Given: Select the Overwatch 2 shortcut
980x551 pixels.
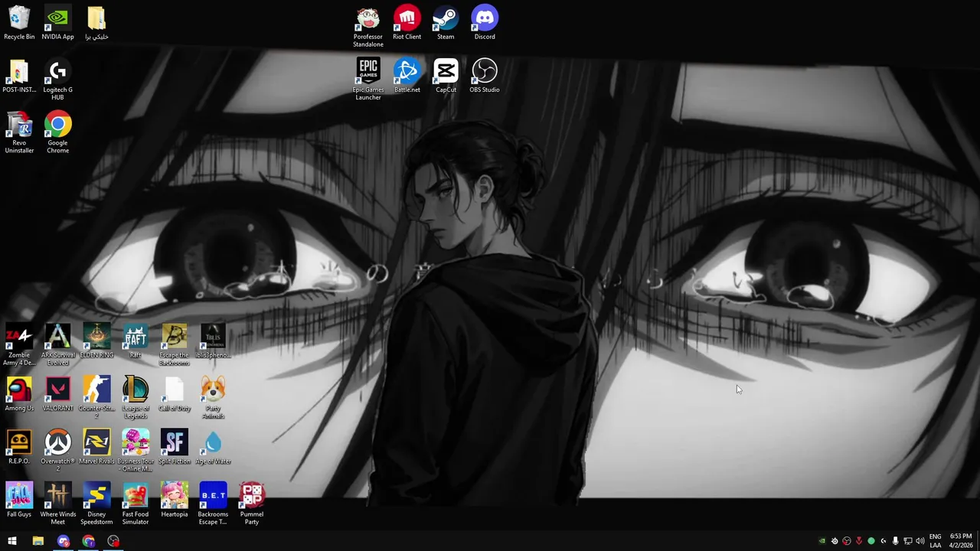Looking at the screenshot, I should point(57,452).
